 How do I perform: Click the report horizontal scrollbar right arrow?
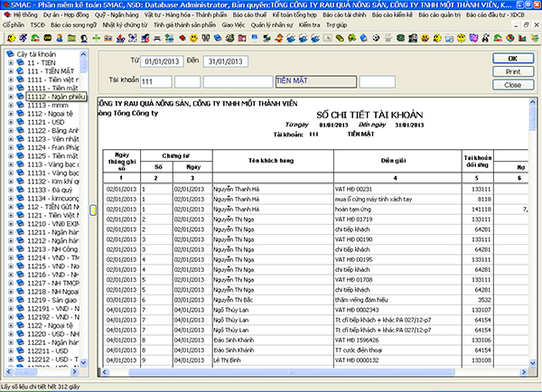click(524, 372)
